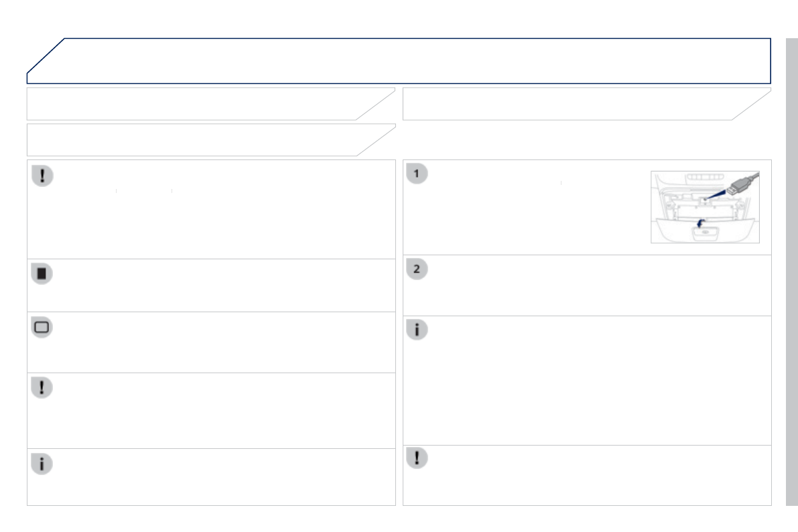
Task: Click the info icon in left column
Action: coord(42,463)
